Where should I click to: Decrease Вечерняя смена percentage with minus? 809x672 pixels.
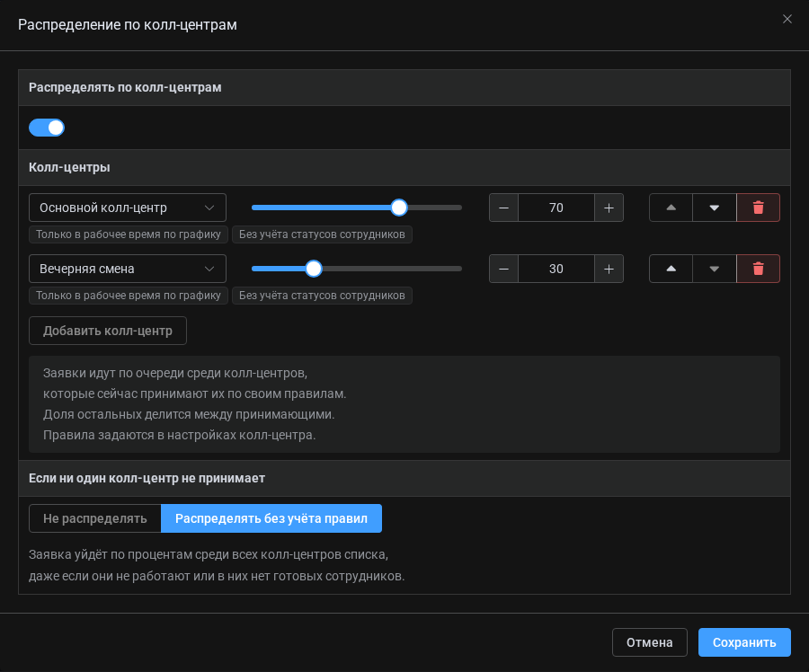(x=503, y=269)
